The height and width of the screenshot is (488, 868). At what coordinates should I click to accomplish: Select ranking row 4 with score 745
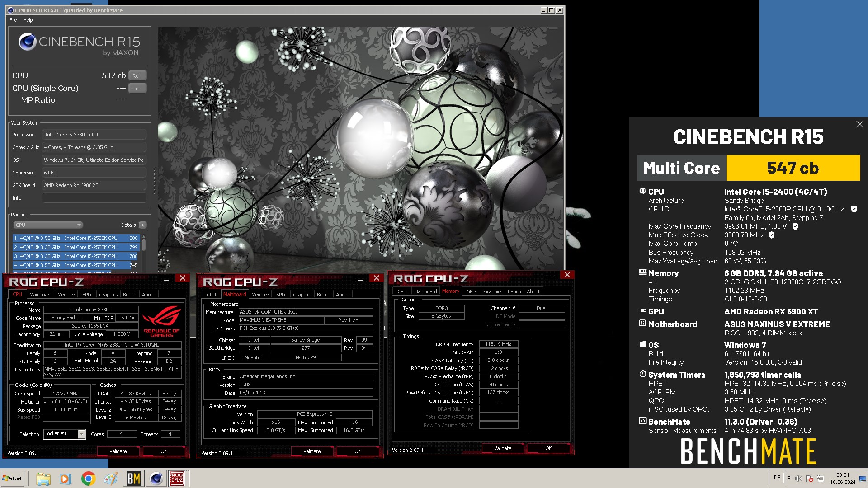point(76,265)
